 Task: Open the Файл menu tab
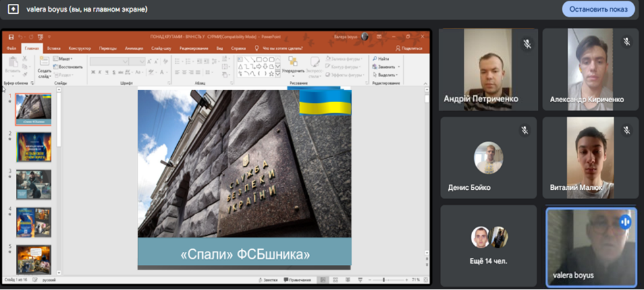[x=11, y=48]
